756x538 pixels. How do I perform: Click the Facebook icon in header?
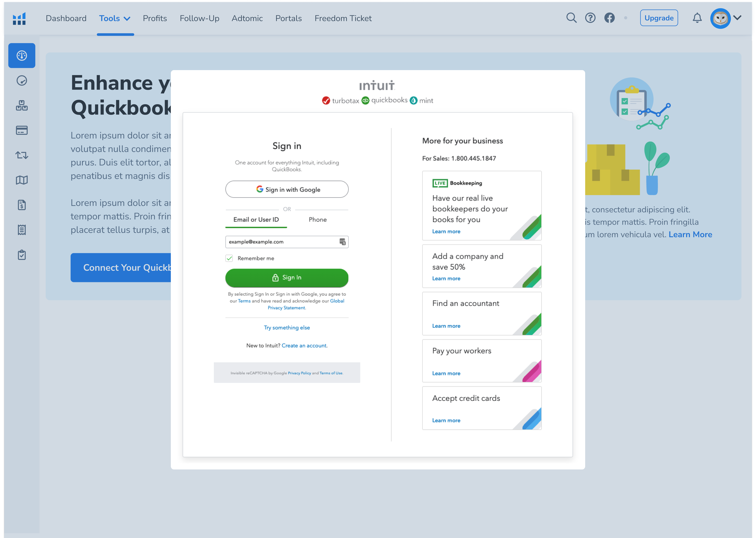[x=609, y=18]
